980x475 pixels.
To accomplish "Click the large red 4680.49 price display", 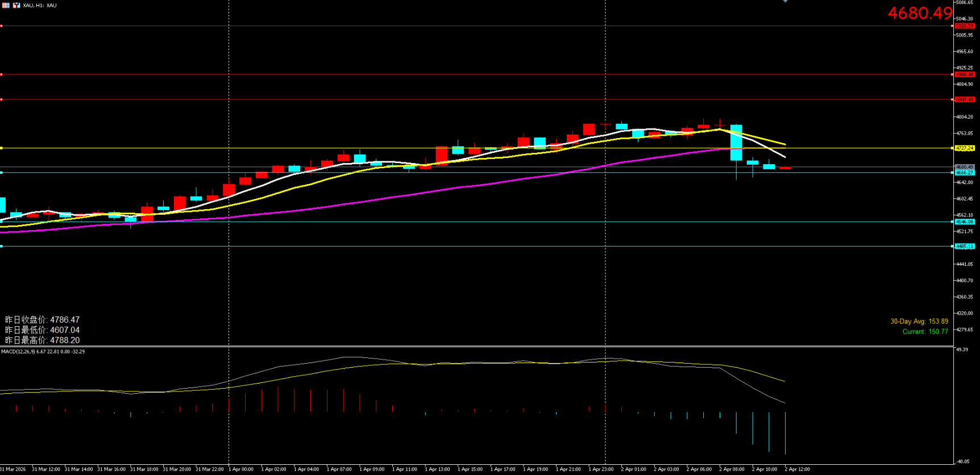I will (920, 13).
